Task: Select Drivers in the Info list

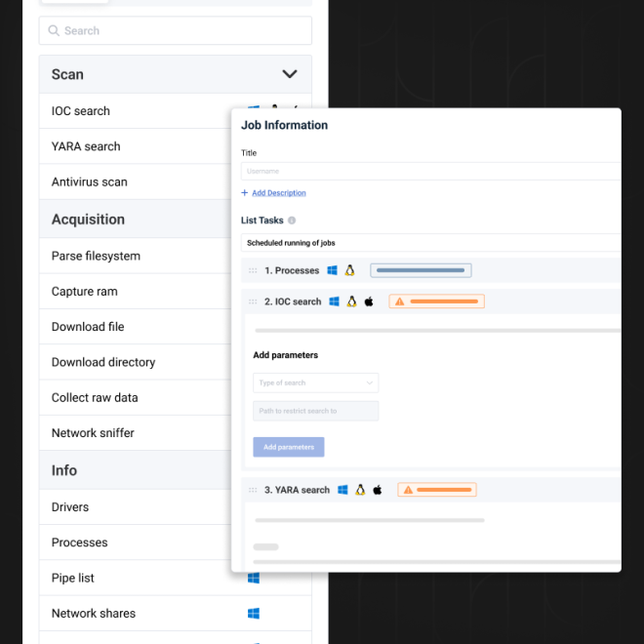Action: pos(135,506)
